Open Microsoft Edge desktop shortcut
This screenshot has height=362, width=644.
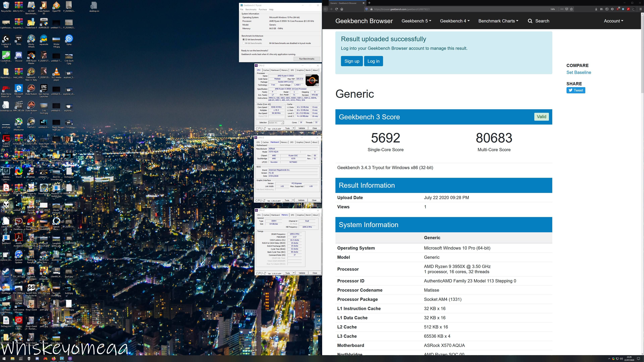pyautogui.click(x=19, y=91)
